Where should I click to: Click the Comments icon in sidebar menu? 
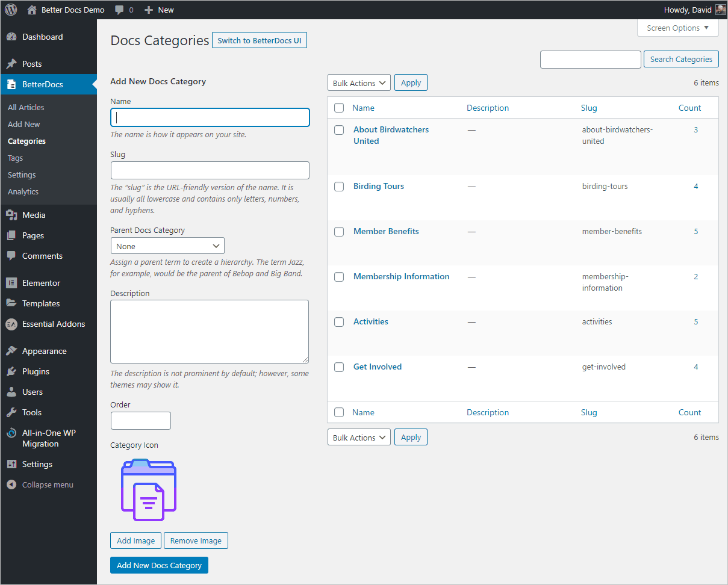coord(11,256)
